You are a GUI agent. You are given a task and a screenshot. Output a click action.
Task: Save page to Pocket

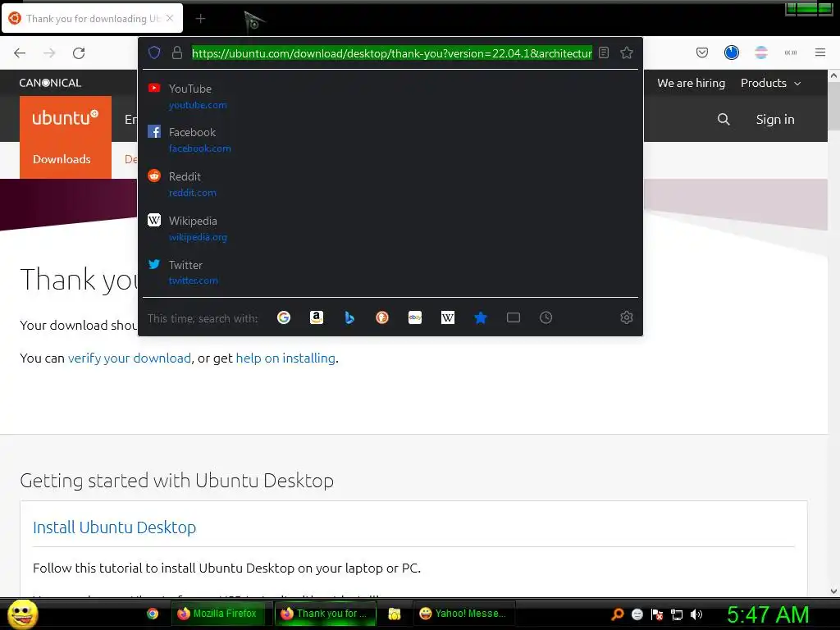point(702,52)
